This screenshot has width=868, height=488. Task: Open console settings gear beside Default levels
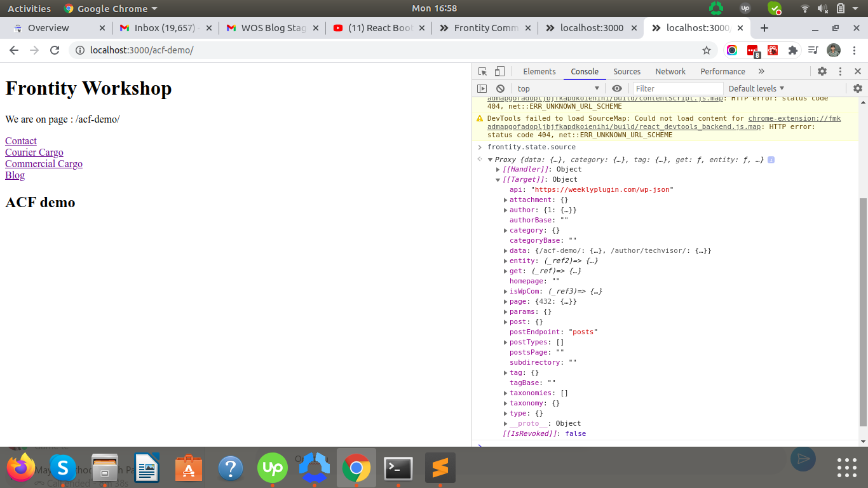857,89
